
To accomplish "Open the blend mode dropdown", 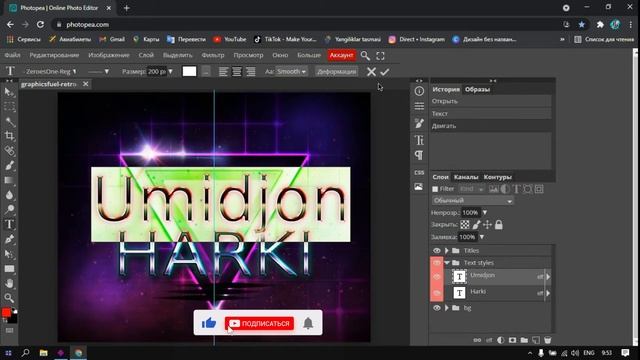I will [x=472, y=201].
